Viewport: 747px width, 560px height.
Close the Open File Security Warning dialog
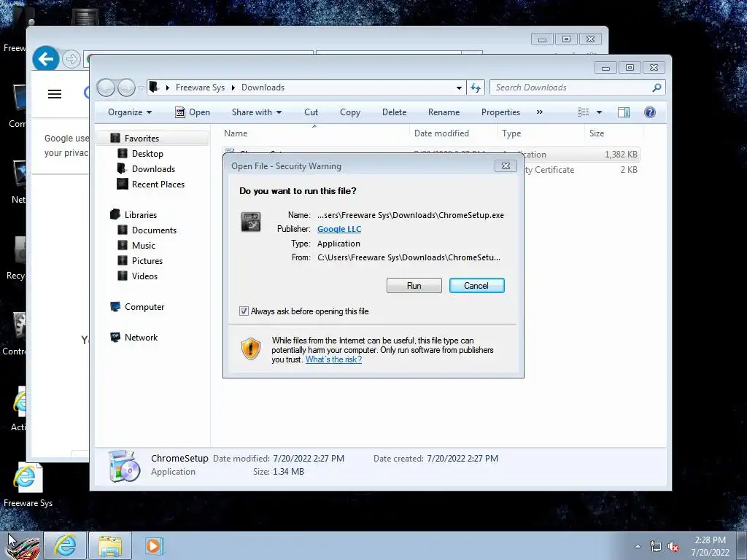coord(506,166)
